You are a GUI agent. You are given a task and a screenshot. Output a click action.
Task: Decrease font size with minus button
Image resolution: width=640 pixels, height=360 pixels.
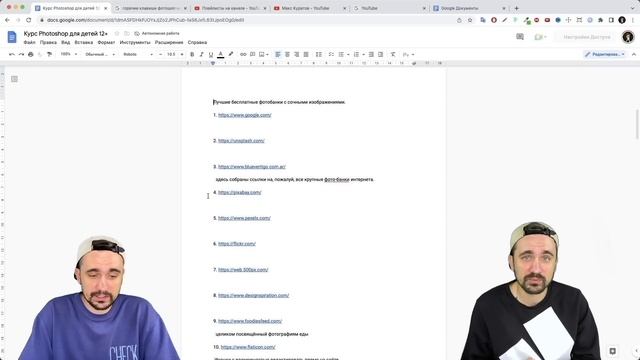pyautogui.click(x=160, y=54)
